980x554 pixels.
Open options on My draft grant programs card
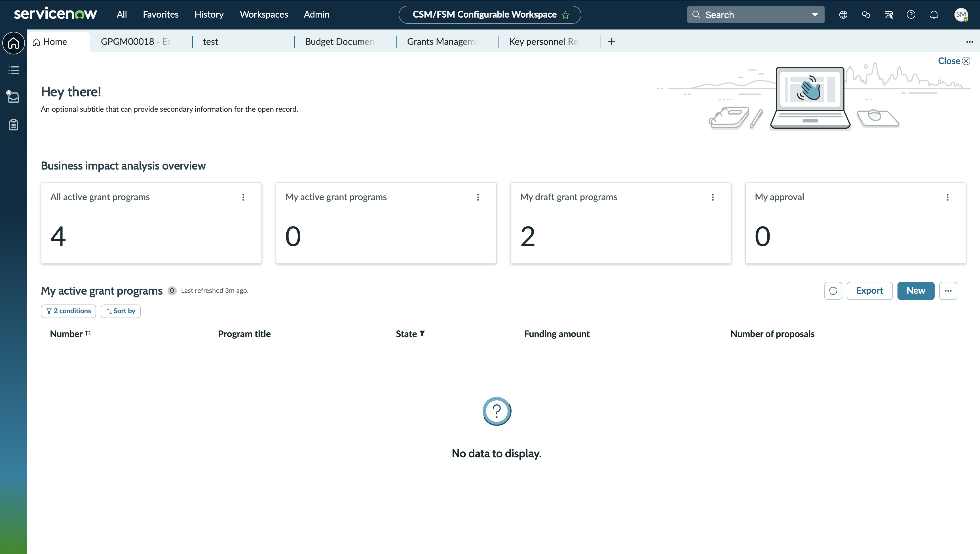pyautogui.click(x=713, y=197)
